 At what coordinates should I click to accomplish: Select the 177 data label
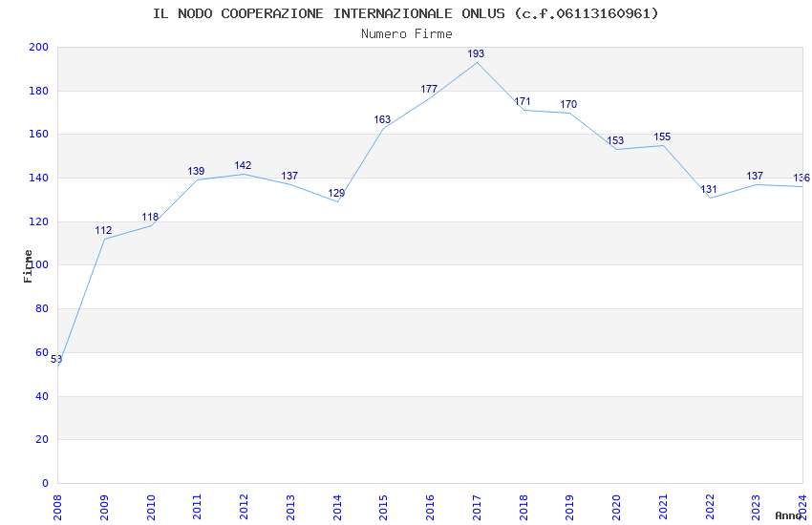point(429,90)
